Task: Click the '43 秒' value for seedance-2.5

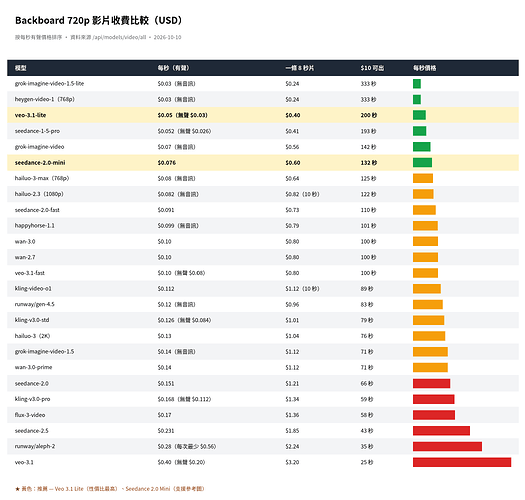Action: 367,431
